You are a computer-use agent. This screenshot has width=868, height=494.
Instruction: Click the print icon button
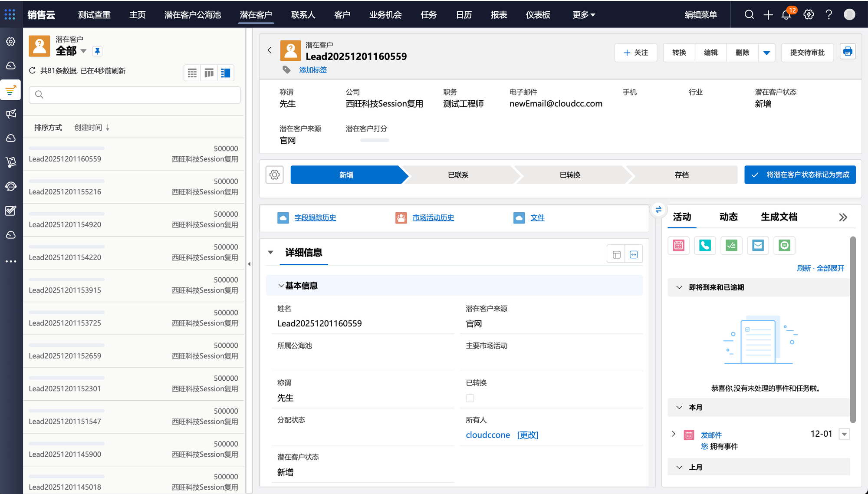pyautogui.click(x=848, y=52)
